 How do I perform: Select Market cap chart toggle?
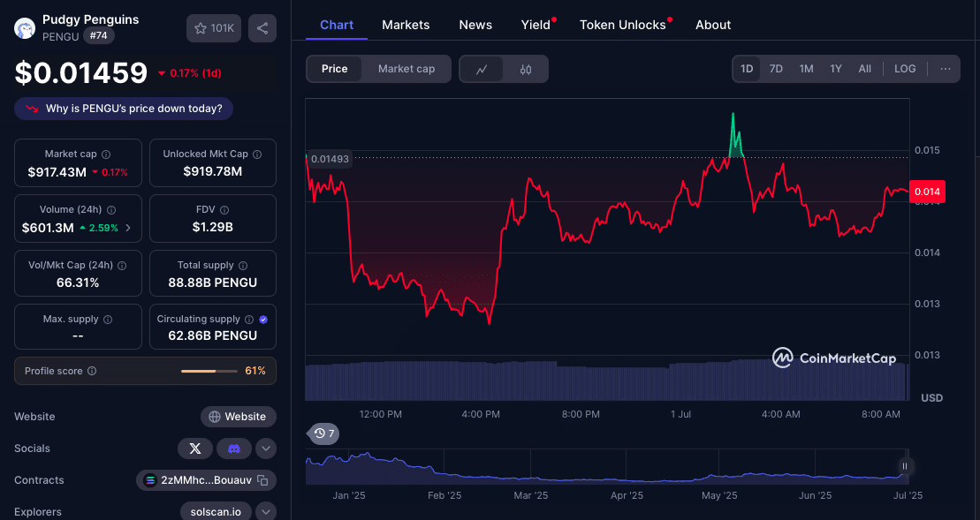pos(406,69)
